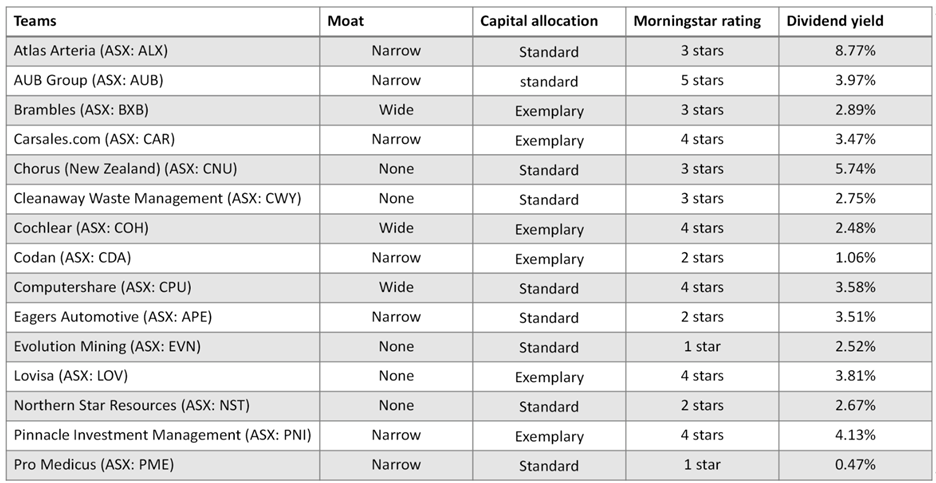Click the Brambles (ASX: BXB) row name
936x483 pixels.
click(x=81, y=110)
